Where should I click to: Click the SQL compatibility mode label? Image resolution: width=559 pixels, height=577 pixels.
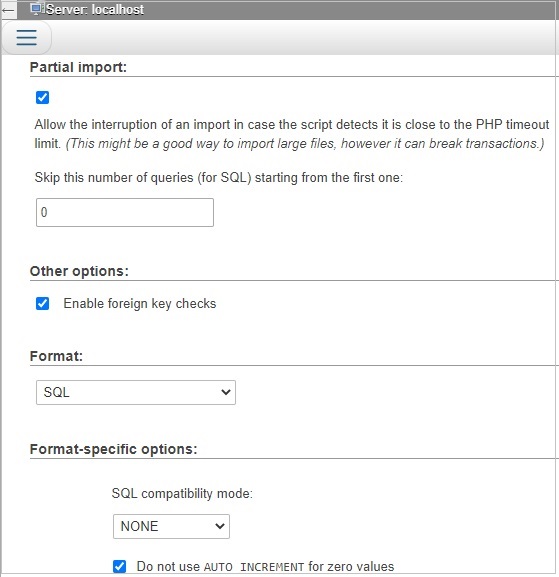[182, 493]
